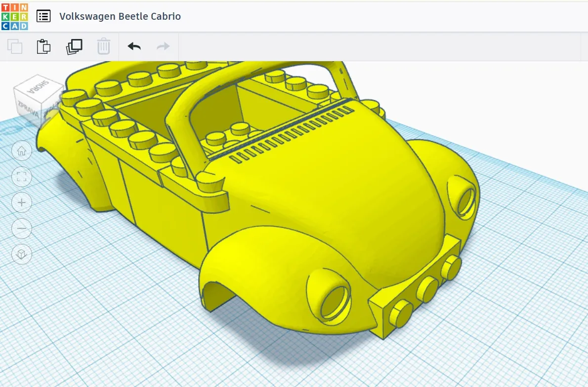Click the ZPRAVA face of the ViewCube

29,109
